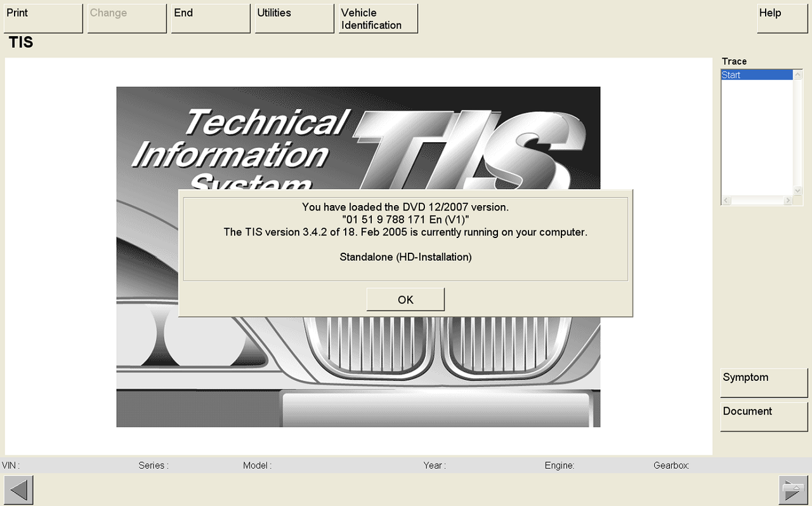Click the Engine label in status bar
Image resolution: width=812 pixels, height=506 pixels.
click(x=560, y=465)
